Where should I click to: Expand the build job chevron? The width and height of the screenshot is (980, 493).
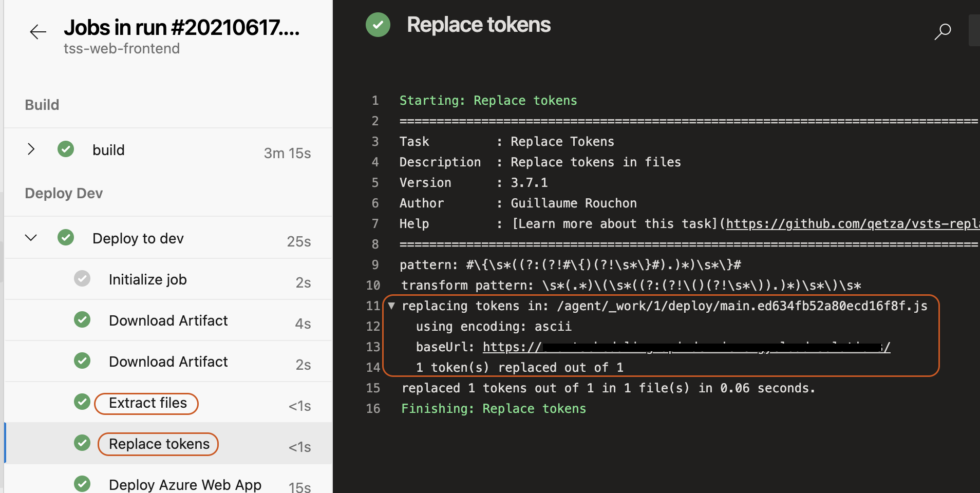[31, 149]
